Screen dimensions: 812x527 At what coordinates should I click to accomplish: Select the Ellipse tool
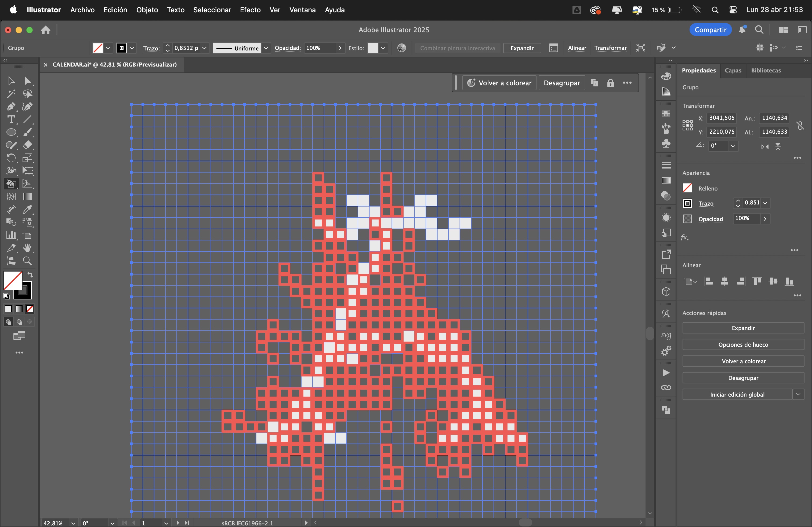tap(11, 132)
